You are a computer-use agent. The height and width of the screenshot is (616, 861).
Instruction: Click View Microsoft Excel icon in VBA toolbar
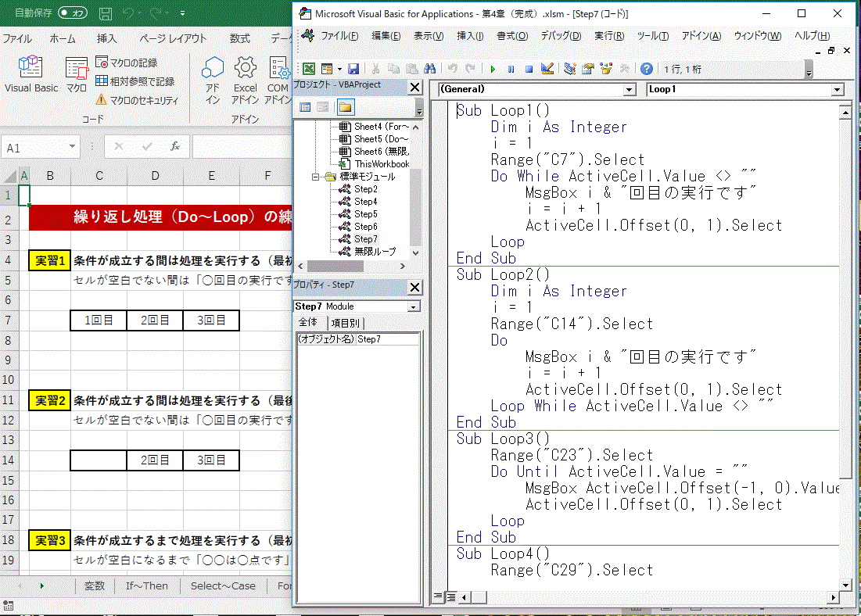(x=309, y=69)
